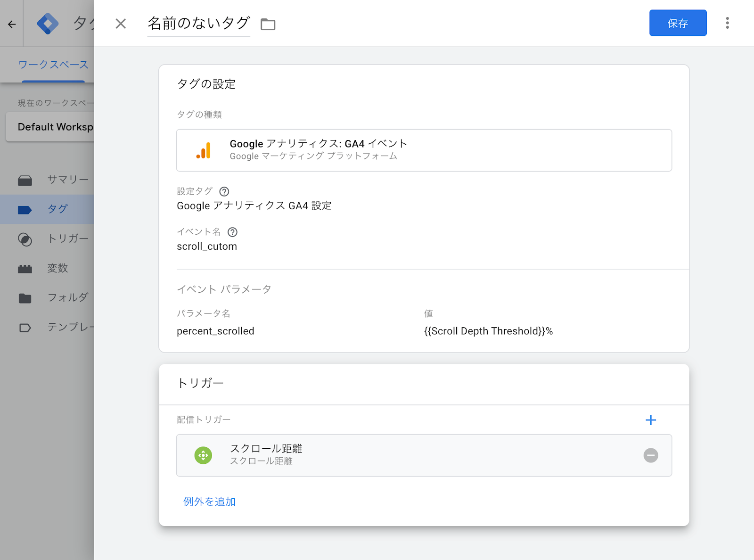Select the GA4 イベント tag type box

(424, 150)
